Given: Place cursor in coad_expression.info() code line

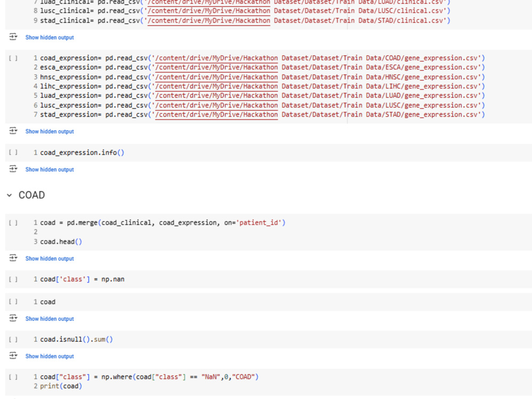Looking at the screenshot, I should tap(82, 153).
